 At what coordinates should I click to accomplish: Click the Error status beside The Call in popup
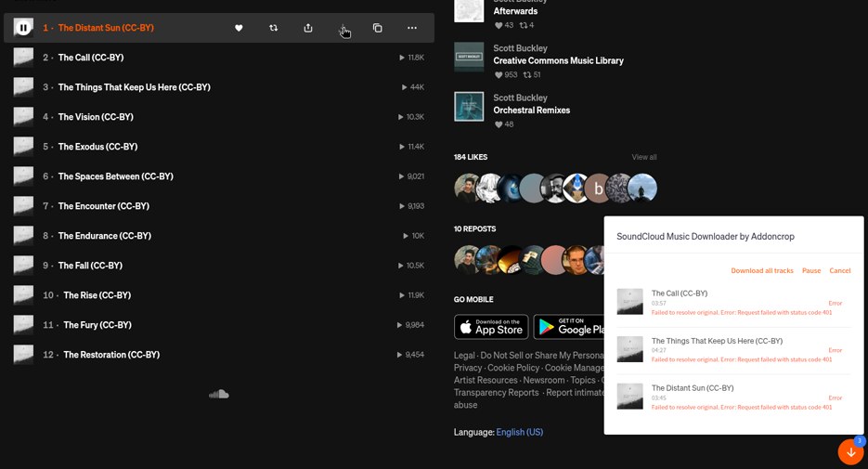pyautogui.click(x=835, y=304)
